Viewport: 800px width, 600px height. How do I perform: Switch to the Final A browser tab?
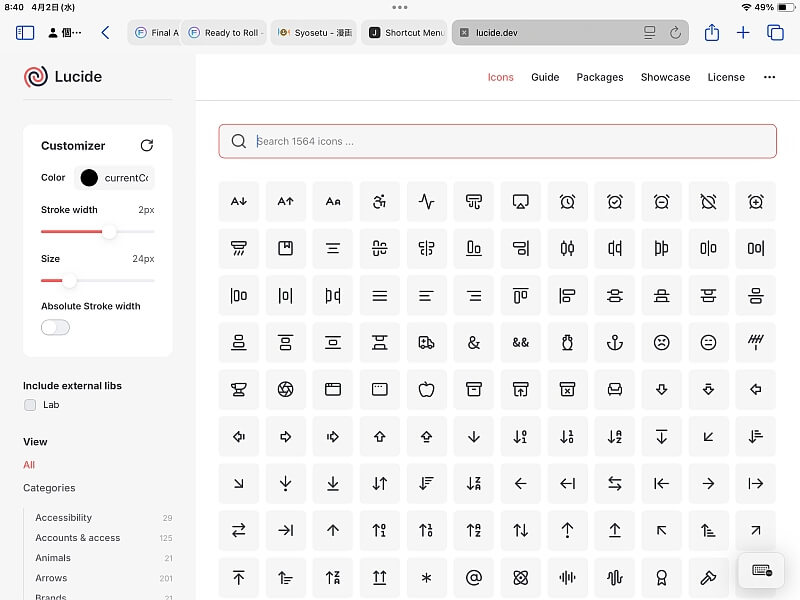[x=154, y=33]
